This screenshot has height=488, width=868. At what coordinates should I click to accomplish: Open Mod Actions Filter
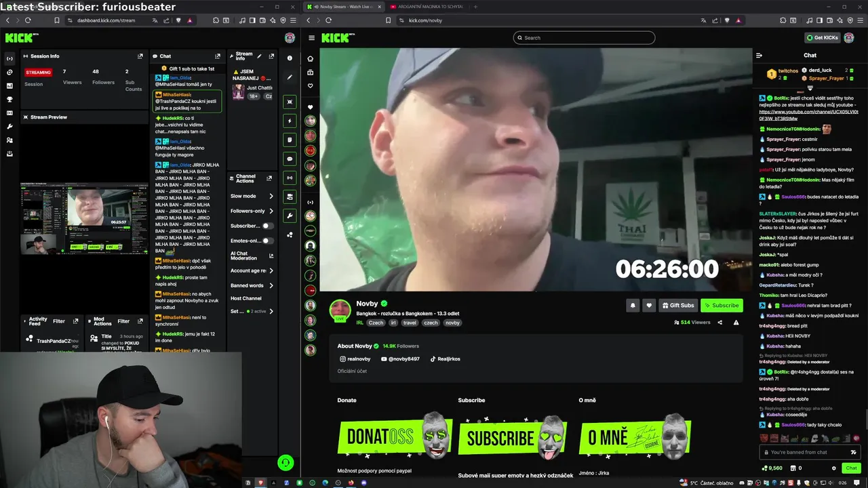coord(123,321)
